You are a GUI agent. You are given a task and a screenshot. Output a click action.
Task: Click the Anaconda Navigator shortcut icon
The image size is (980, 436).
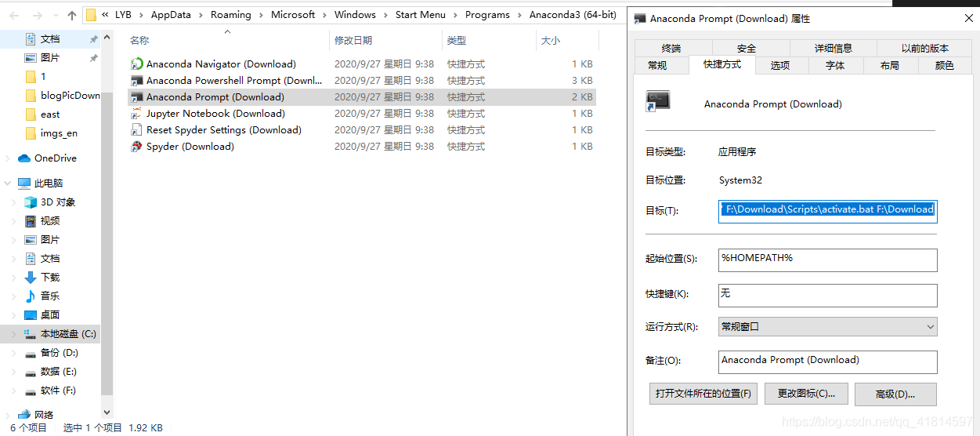click(137, 64)
